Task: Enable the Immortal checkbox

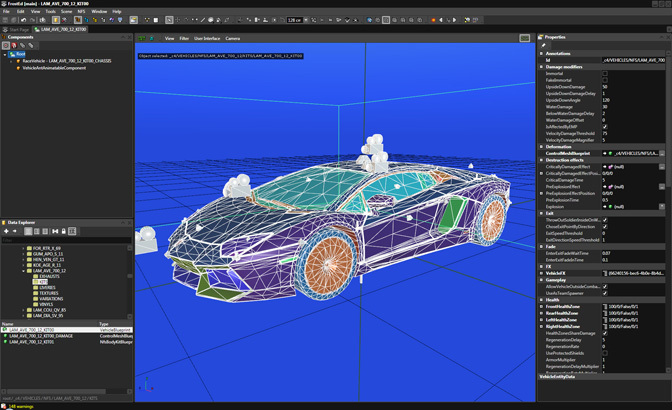Action: tap(605, 73)
